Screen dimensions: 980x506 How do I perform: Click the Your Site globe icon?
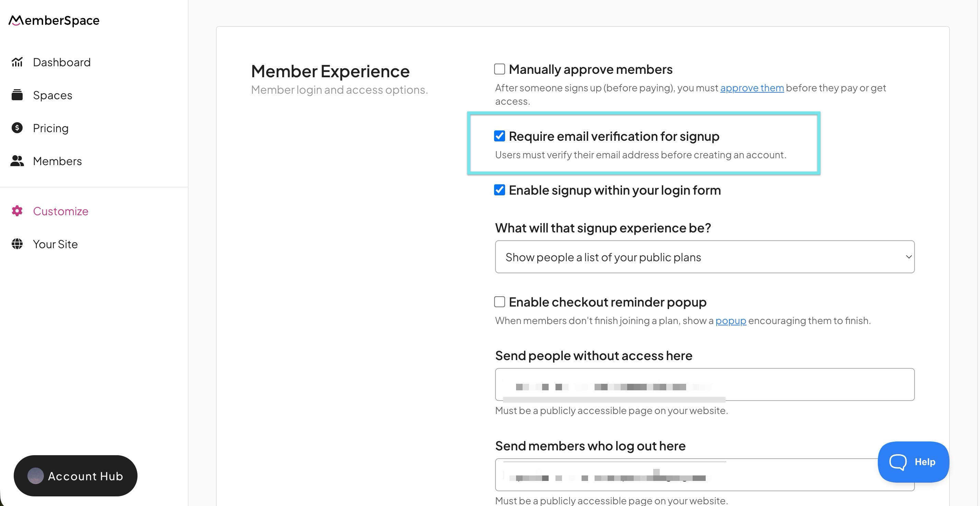[x=17, y=244]
